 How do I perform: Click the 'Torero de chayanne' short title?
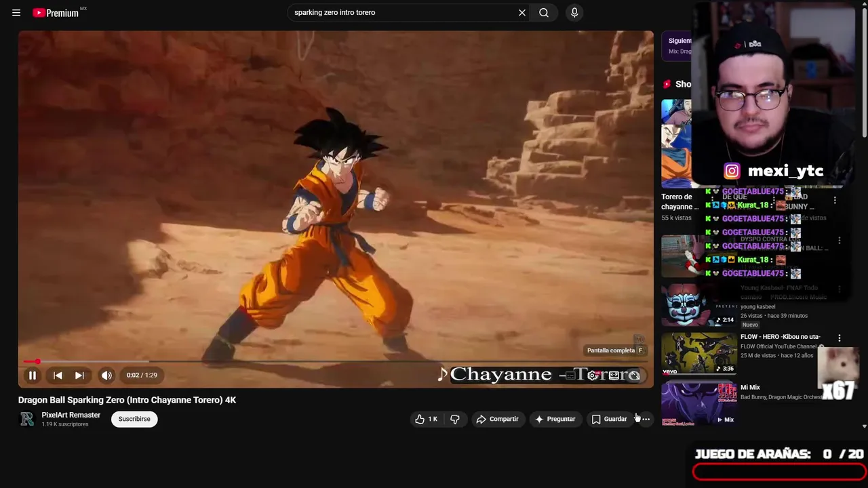click(x=679, y=202)
